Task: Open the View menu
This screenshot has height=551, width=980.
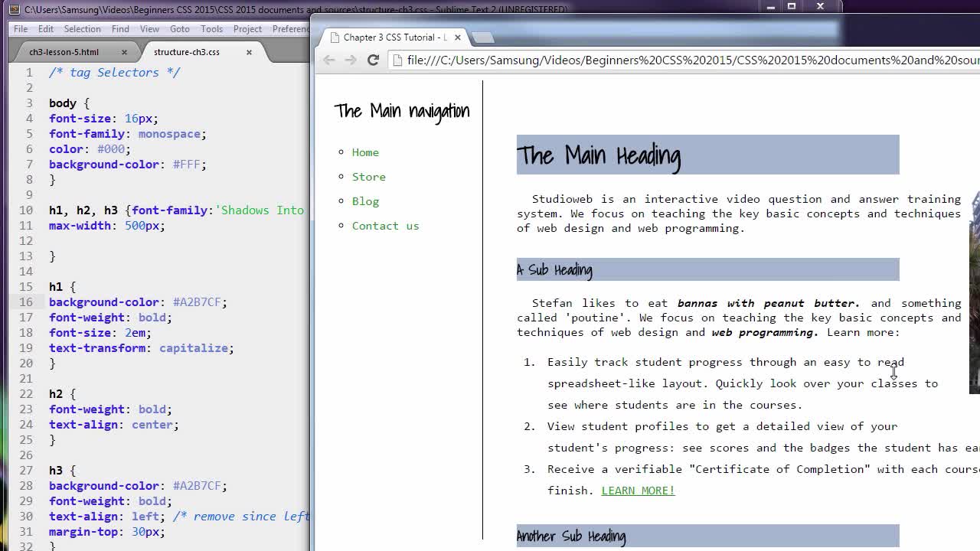Action: pos(149,29)
